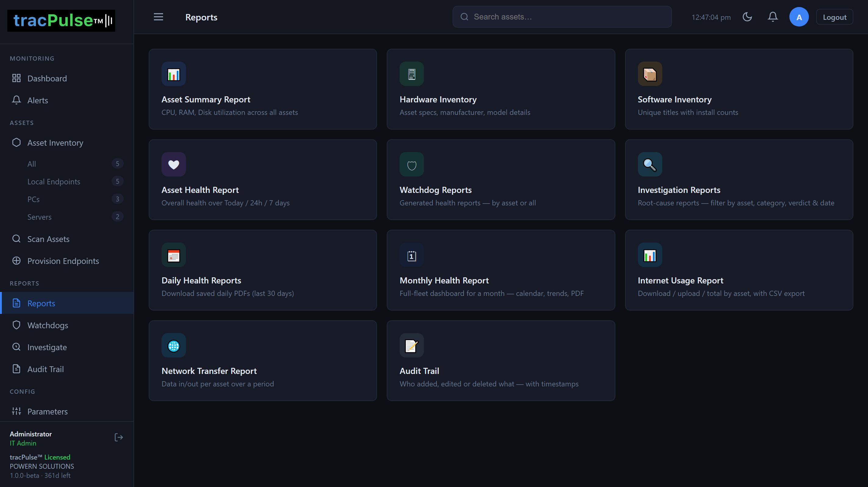Open the Hardware Inventory report title
The height and width of the screenshot is (487, 868).
coord(438,99)
